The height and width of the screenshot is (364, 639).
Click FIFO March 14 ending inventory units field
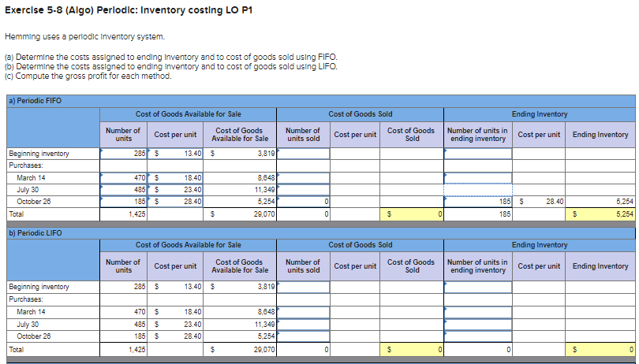tap(478, 178)
